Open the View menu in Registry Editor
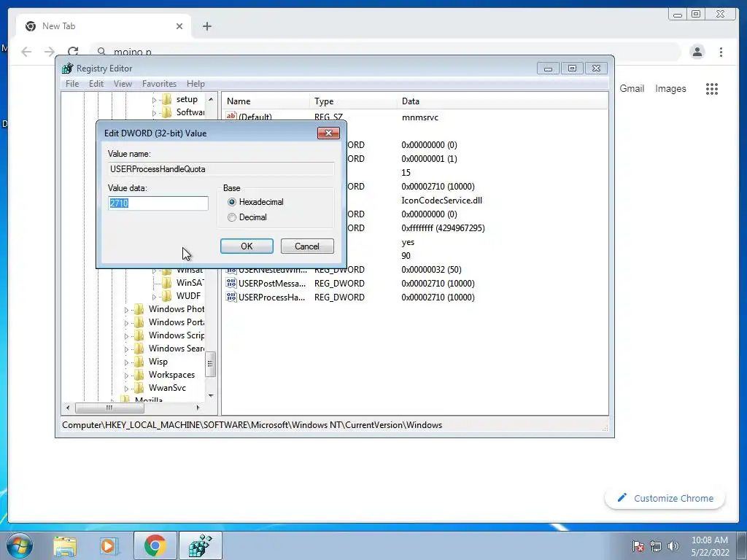 (123, 84)
